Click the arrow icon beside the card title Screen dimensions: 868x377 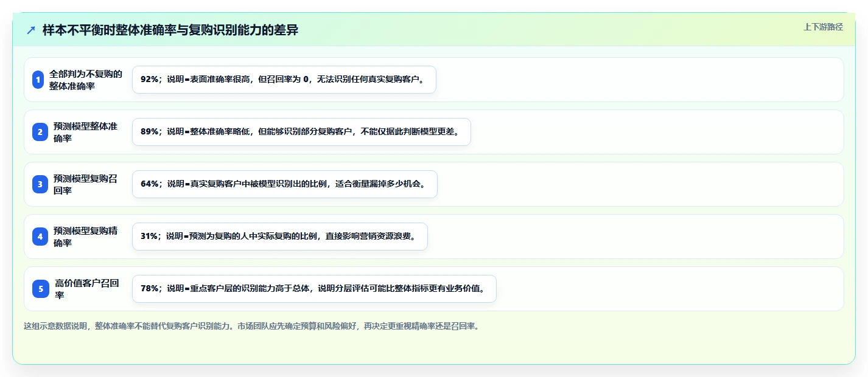(x=31, y=30)
